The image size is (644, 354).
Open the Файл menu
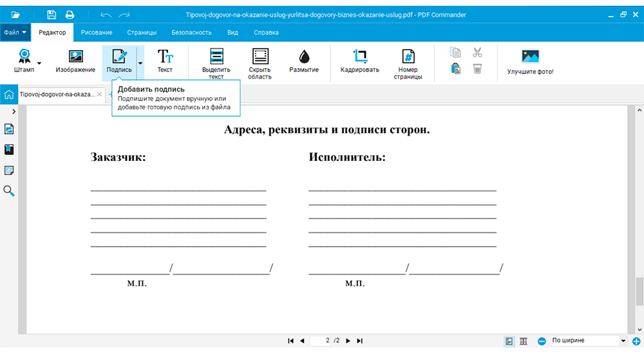pyautogui.click(x=15, y=32)
